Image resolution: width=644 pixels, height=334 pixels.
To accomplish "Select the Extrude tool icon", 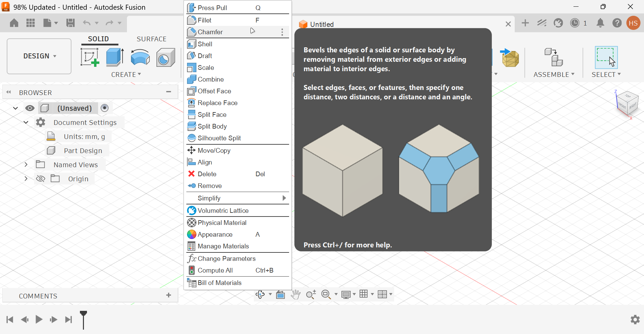I will tap(115, 57).
